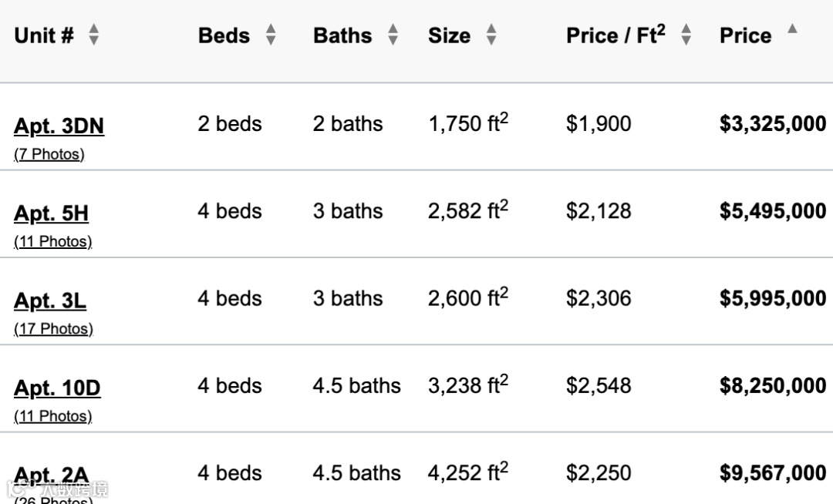Screen dimensions: 833x504
Task: Click the Beds column header text
Action: [x=224, y=35]
